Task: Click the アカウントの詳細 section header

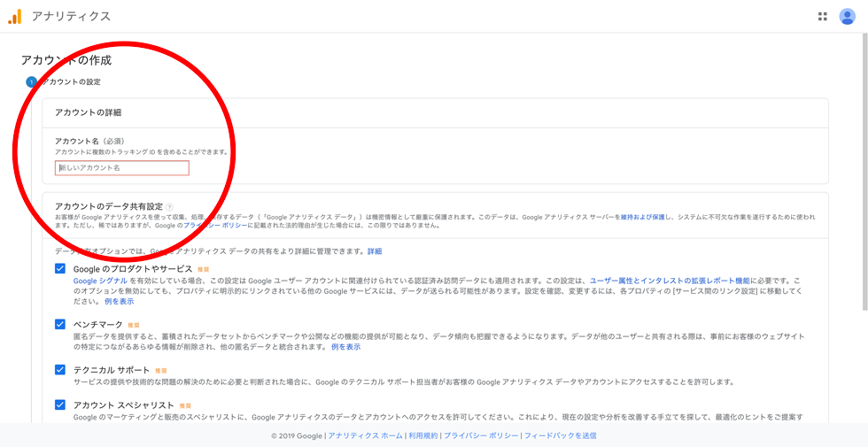Action: point(88,113)
